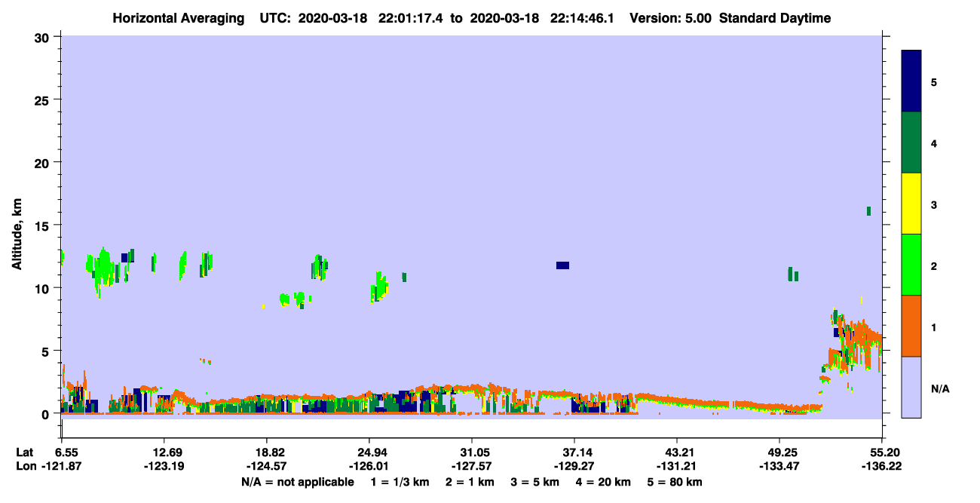Click latitude value 12.69

[x=164, y=452]
